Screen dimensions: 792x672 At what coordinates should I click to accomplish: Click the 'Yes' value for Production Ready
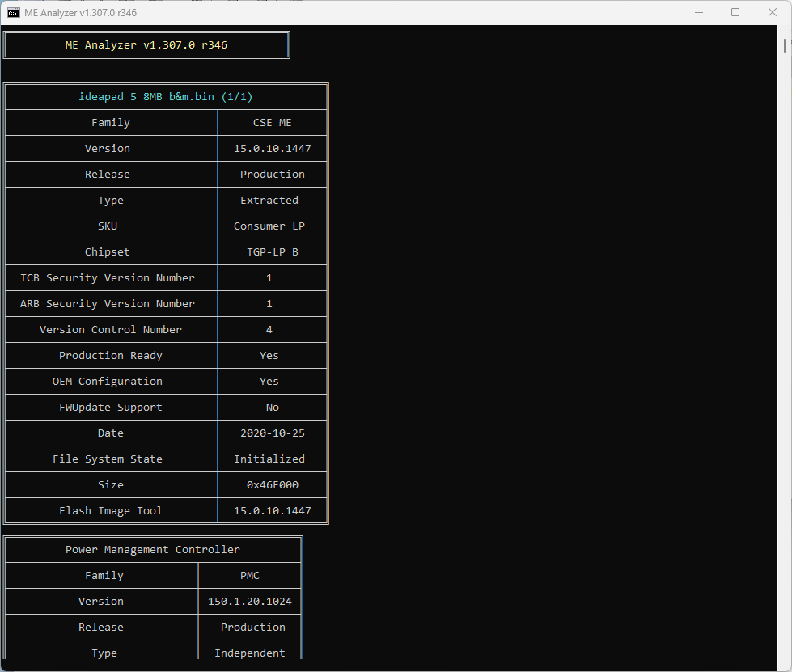pos(269,356)
